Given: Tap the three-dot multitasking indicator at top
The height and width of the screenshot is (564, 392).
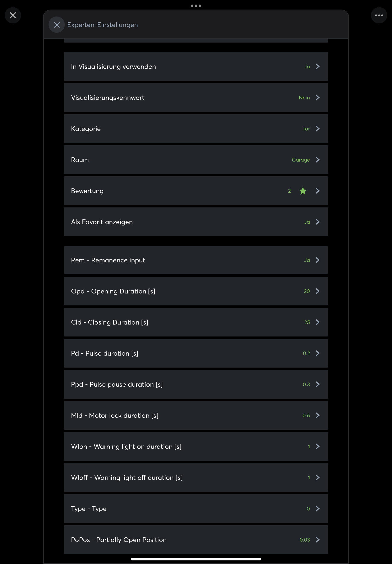Looking at the screenshot, I should pos(196,6).
